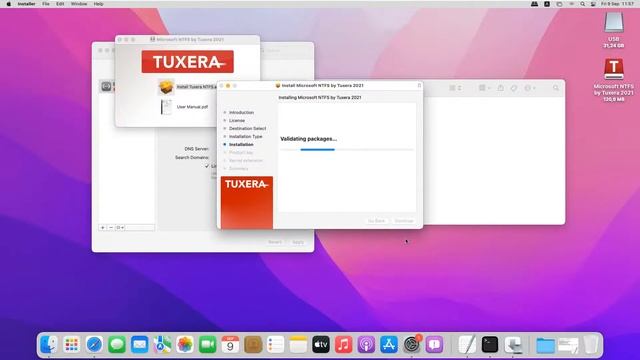The width and height of the screenshot is (640, 360).
Task: Open Terminal from the Dock
Action: [490, 345]
